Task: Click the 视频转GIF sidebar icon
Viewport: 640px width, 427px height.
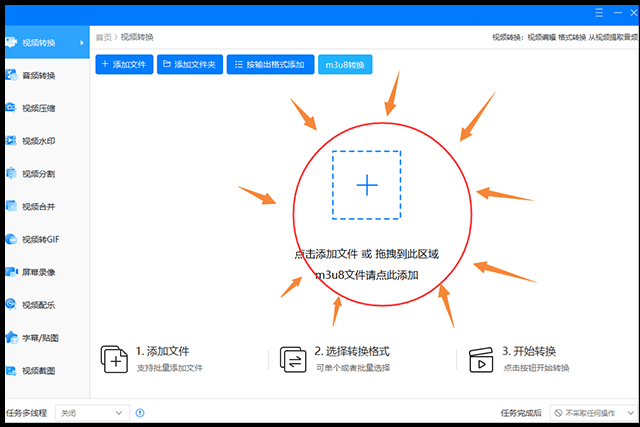Action: click(x=11, y=239)
